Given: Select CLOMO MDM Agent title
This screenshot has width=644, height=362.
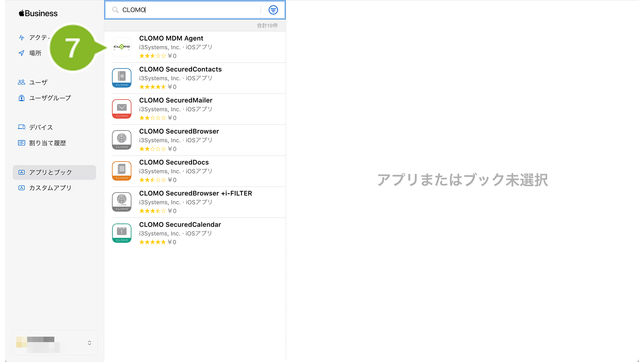Looking at the screenshot, I should pyautogui.click(x=171, y=38).
